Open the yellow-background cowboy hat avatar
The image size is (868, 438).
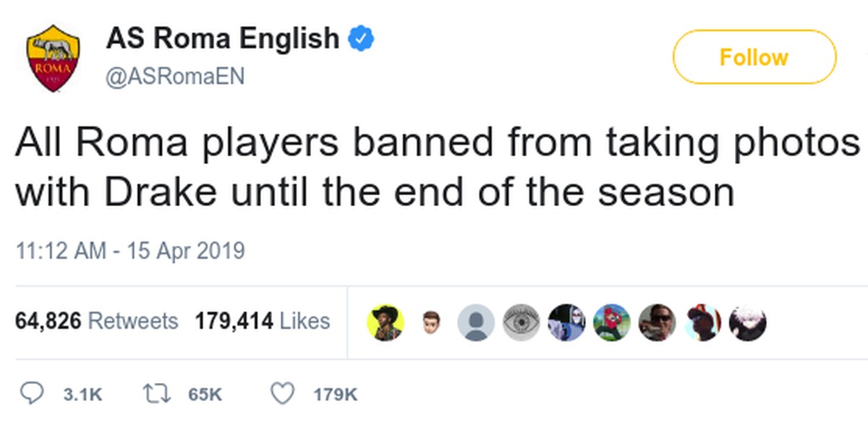click(385, 322)
